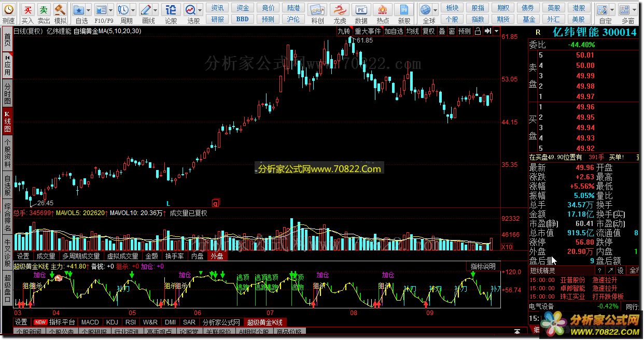This screenshot has width=644, height=340.
Task: Click the 陆港 button
Action: click(293, 8)
